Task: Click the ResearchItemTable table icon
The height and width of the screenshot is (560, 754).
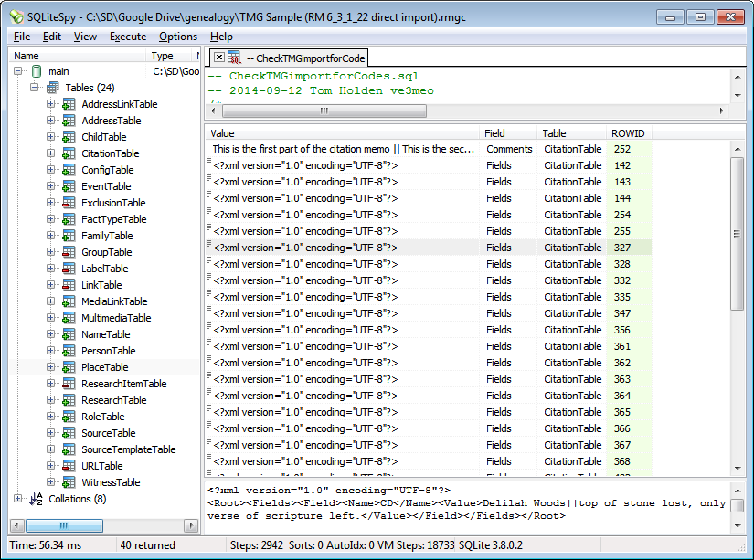Action: coord(69,384)
